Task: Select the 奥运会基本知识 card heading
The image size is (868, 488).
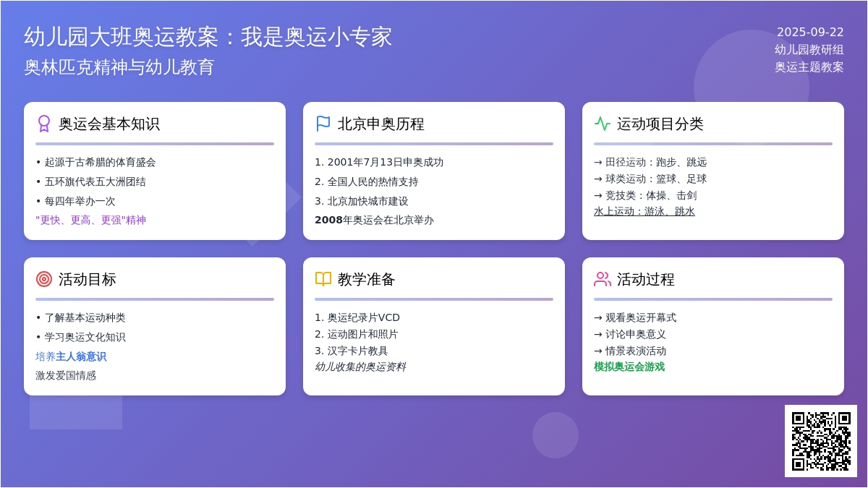Action: [109, 124]
